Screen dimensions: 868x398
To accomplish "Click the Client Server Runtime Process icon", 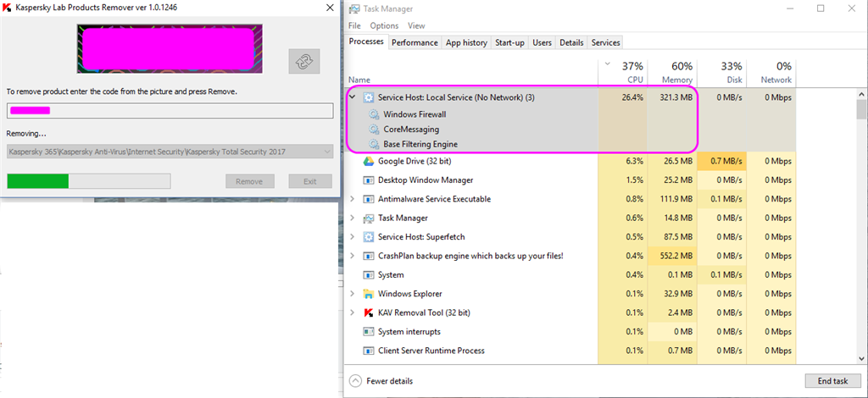I will [369, 351].
